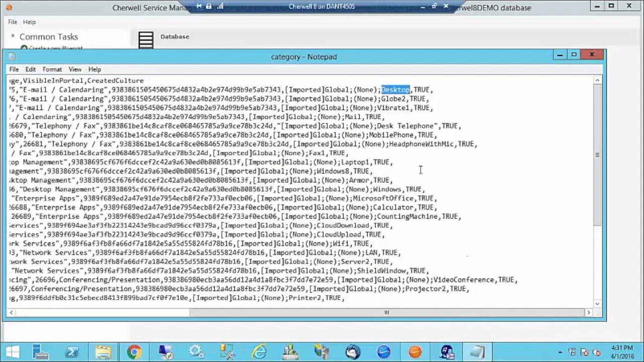Viewport: 644px width, 362px height.
Task: Launch Internet Explorer from the taskbar
Action: [259, 352]
